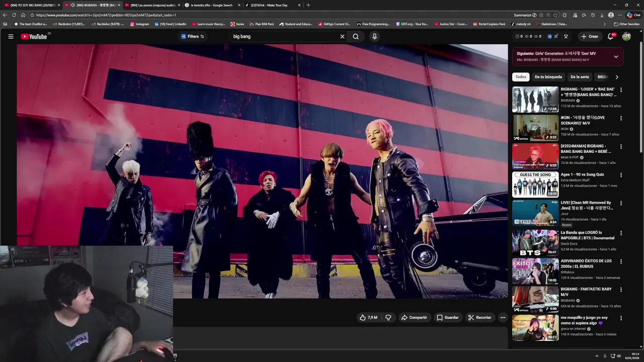The height and width of the screenshot is (362, 644).
Task: Open browser downloads arrow icon
Action: click(602, 15)
